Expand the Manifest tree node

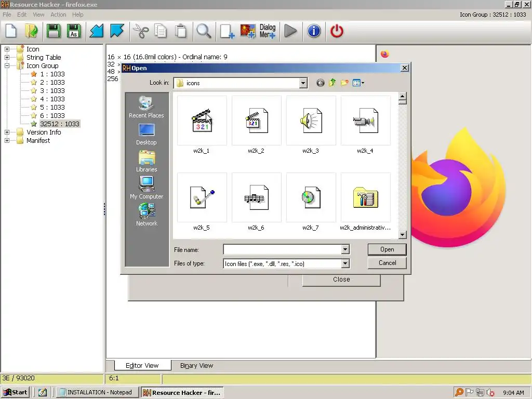[7, 140]
